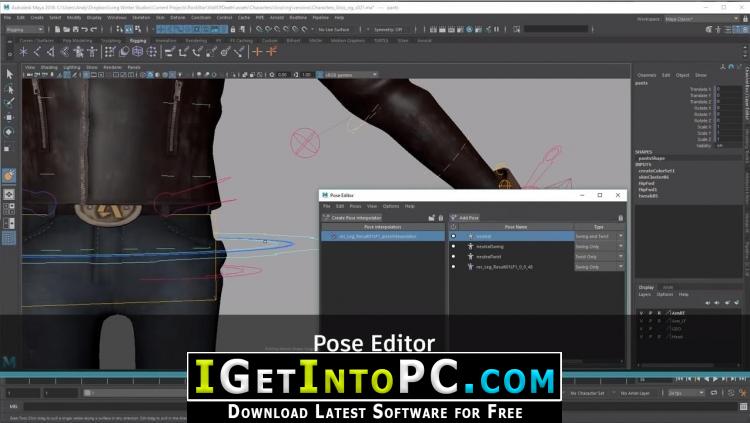Open the sRGB gamma view transform dropdown
This screenshot has height=423, width=750.
click(351, 75)
